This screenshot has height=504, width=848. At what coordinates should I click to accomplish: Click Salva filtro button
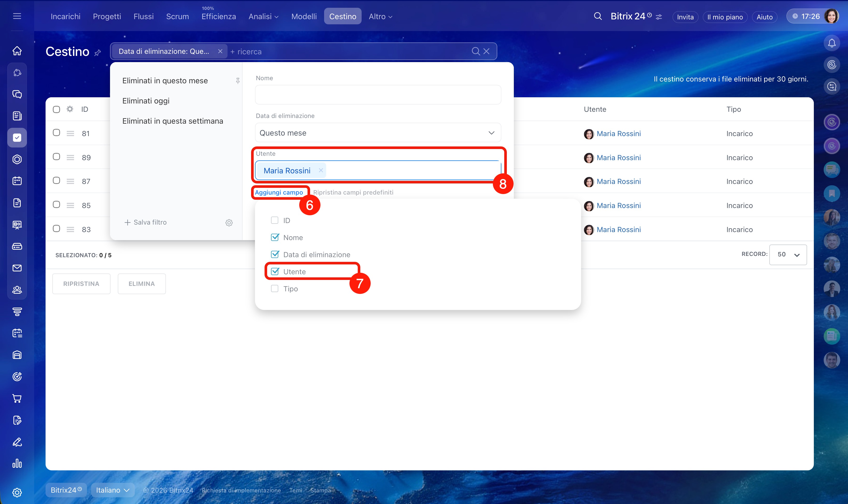click(x=145, y=222)
